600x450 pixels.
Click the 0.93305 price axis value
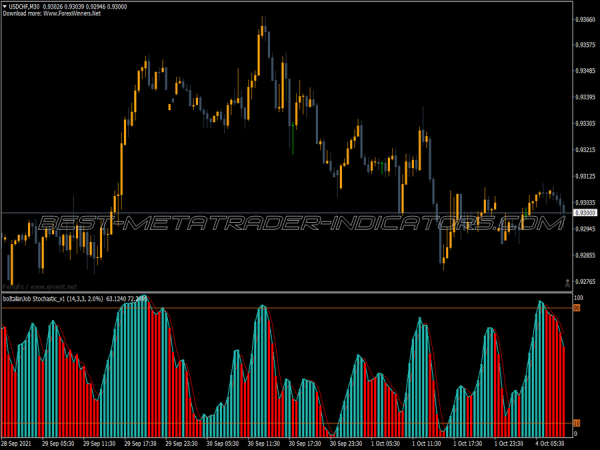[585, 124]
